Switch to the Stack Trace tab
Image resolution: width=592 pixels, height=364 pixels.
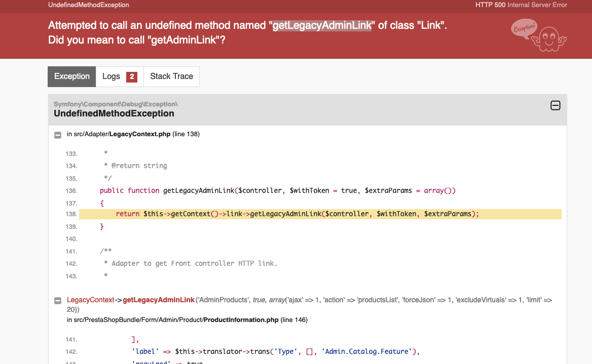(x=171, y=76)
